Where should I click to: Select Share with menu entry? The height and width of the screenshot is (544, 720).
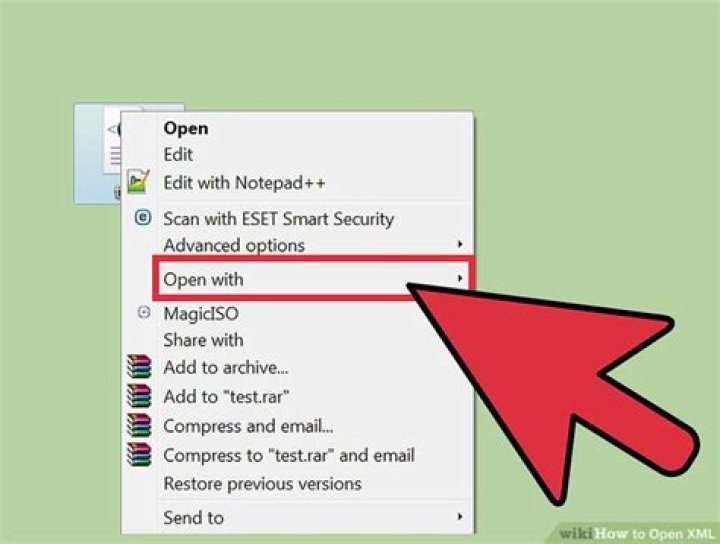[203, 340]
